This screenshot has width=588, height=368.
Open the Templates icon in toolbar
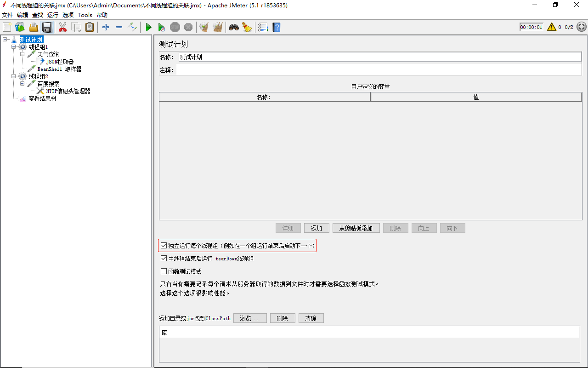tap(20, 27)
